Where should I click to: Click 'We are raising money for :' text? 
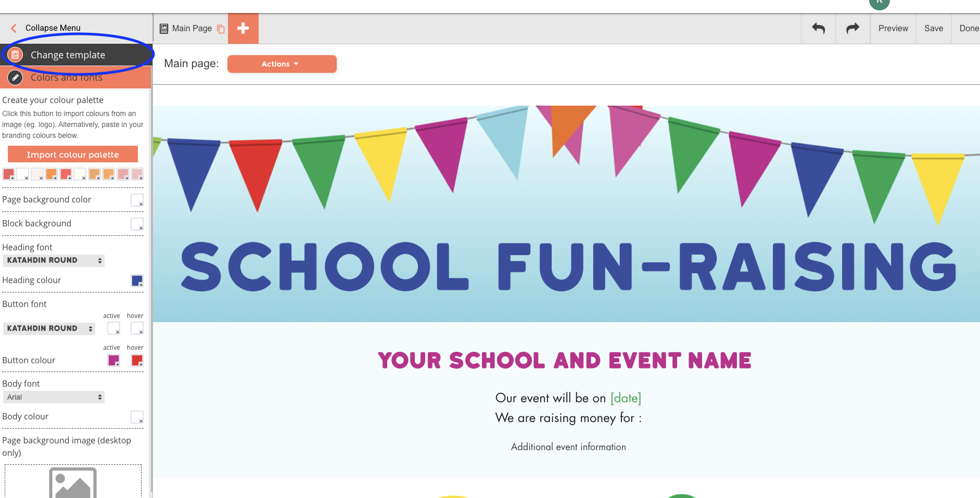click(x=568, y=418)
